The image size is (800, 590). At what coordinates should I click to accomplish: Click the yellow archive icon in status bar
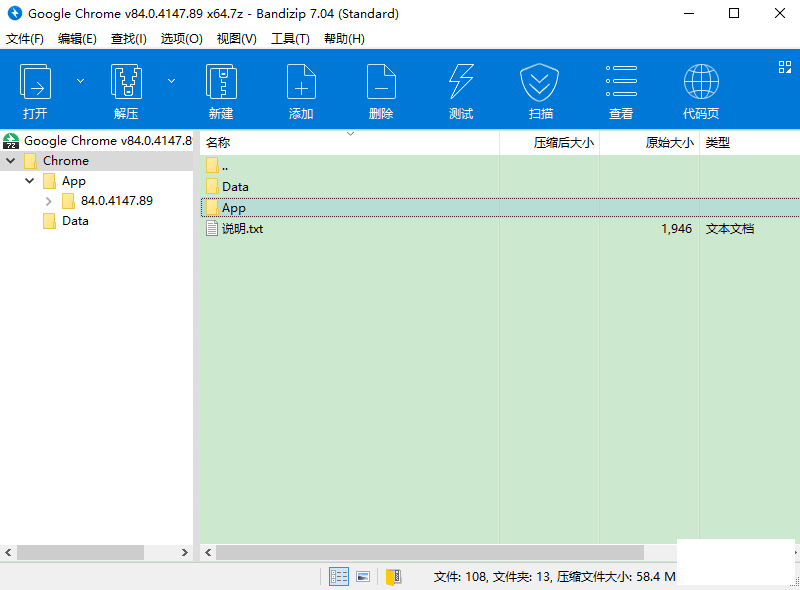[394, 577]
